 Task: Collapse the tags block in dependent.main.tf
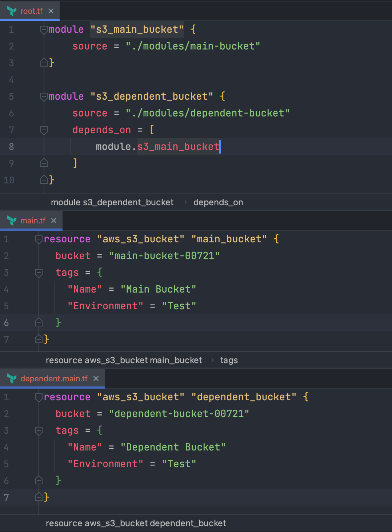[x=39, y=430]
